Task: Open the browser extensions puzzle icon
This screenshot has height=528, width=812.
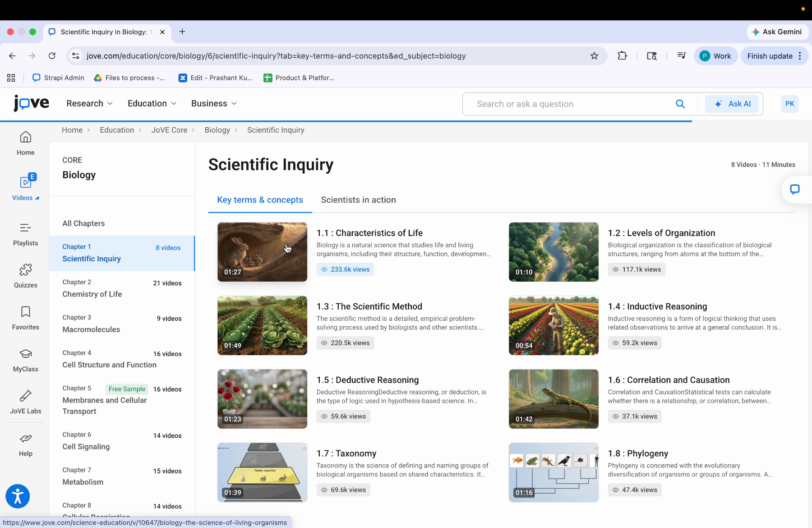Action: [622, 56]
